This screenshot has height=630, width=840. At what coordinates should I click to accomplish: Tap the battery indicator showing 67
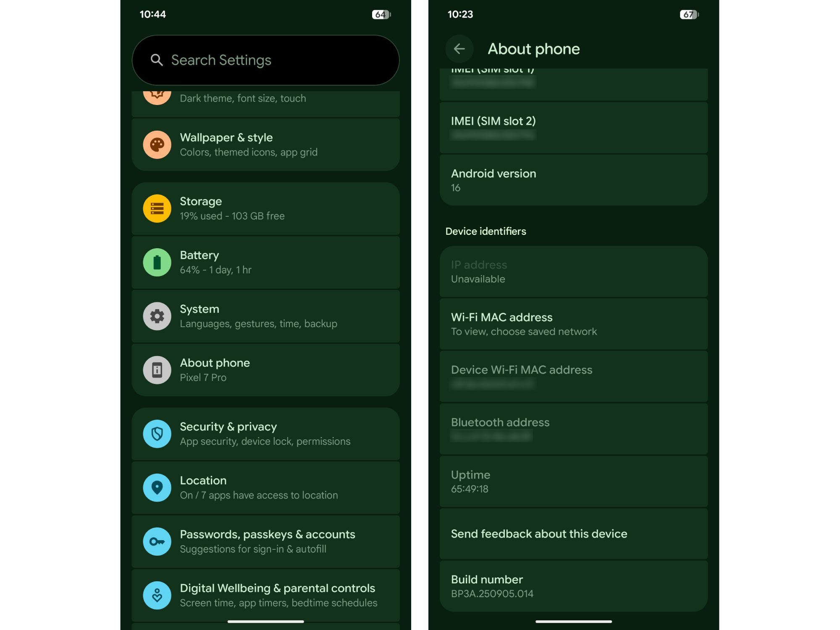pos(689,15)
